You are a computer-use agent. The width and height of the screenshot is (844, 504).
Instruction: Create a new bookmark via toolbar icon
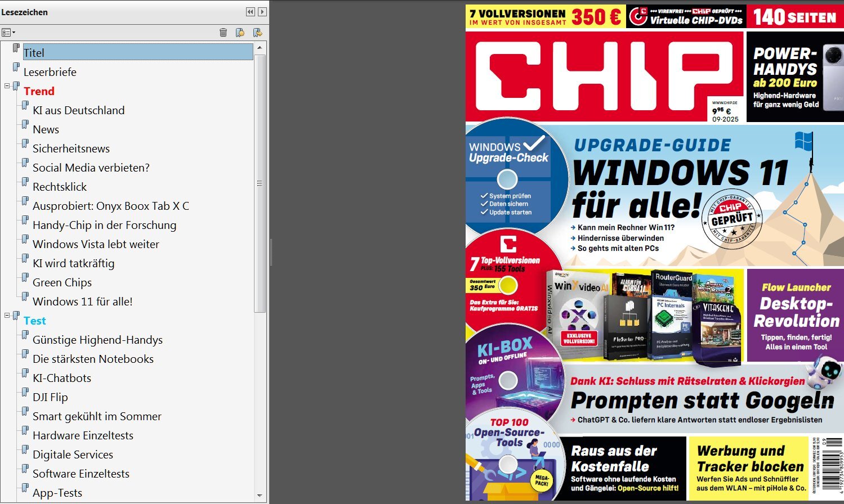240,33
